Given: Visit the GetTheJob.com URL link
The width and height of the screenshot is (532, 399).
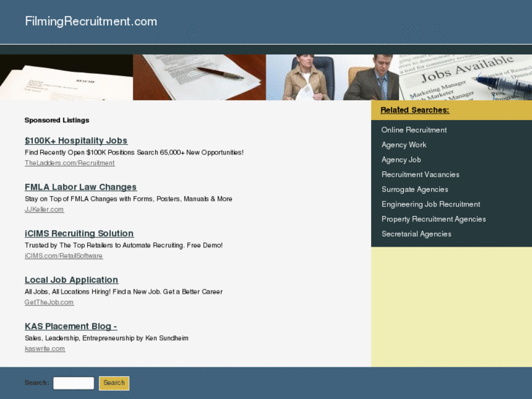Looking at the screenshot, I should [49, 302].
